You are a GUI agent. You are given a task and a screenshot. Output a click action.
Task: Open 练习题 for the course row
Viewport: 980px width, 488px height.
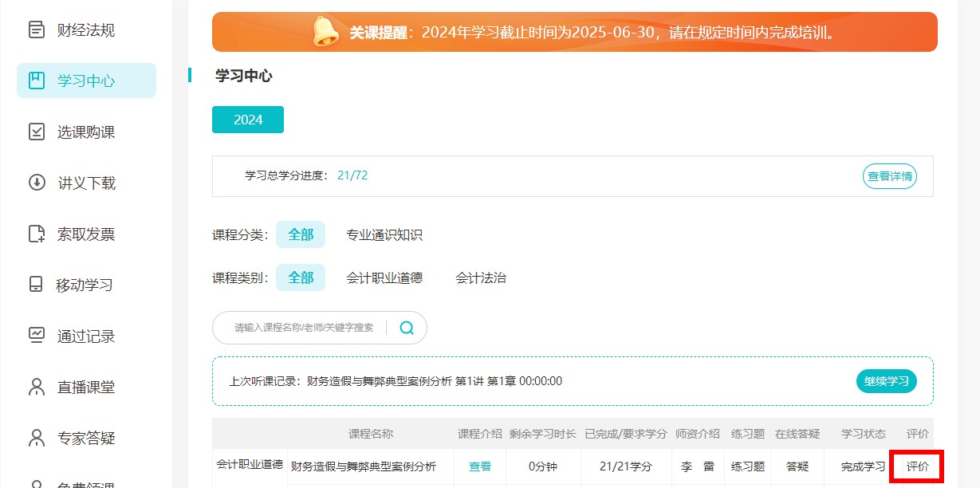748,466
